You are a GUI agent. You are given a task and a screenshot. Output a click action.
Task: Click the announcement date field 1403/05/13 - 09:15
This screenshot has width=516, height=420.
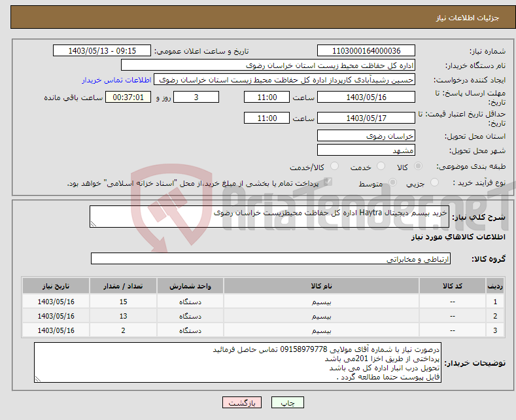(102, 50)
